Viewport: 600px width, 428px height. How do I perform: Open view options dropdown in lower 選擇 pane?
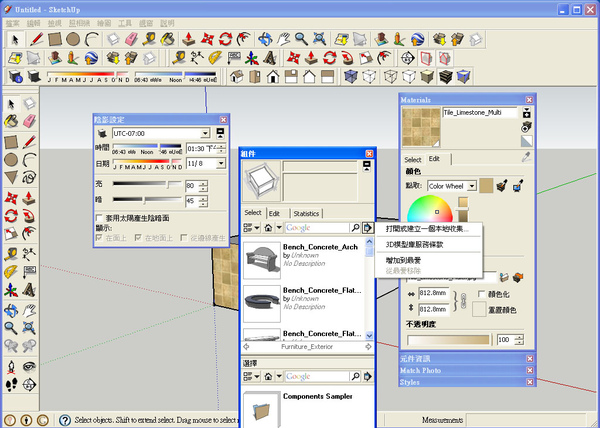pyautogui.click(x=251, y=376)
